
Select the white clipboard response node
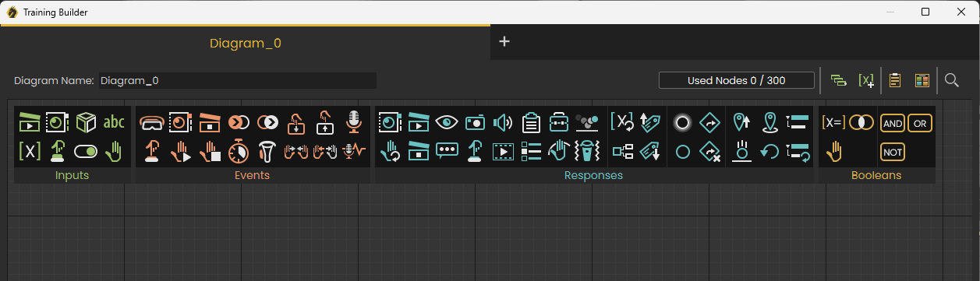pyautogui.click(x=531, y=122)
